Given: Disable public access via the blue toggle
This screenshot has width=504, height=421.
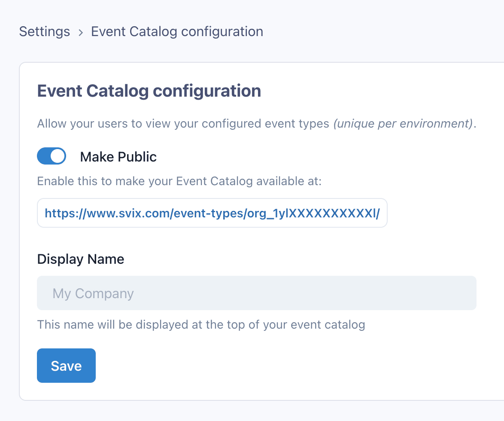Looking at the screenshot, I should [52, 156].
